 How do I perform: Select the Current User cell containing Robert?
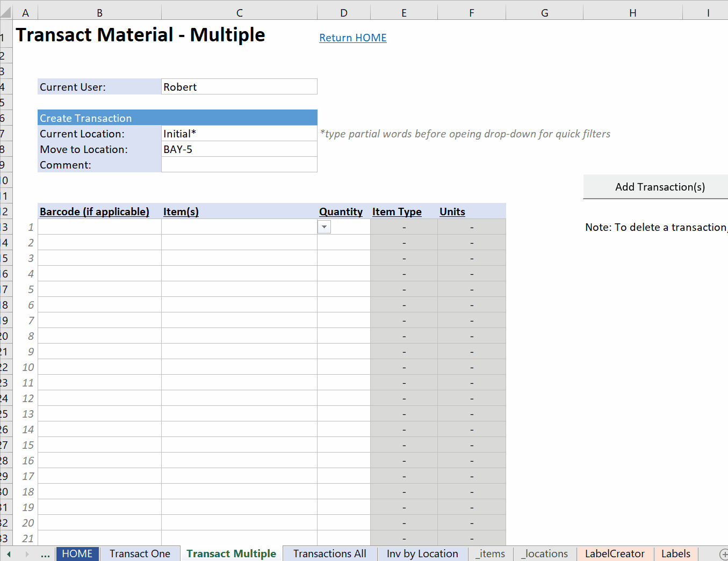[239, 86]
